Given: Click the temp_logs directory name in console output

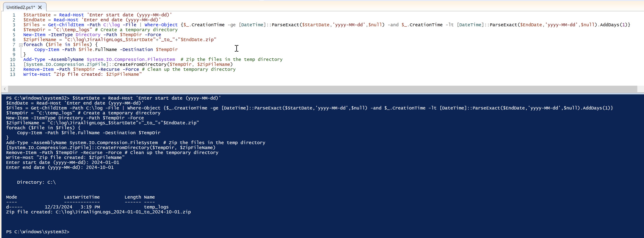Looking at the screenshot, I should click(156, 207).
